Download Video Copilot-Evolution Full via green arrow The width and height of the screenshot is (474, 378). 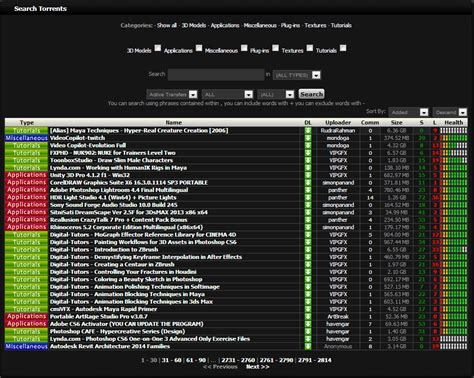click(308, 145)
